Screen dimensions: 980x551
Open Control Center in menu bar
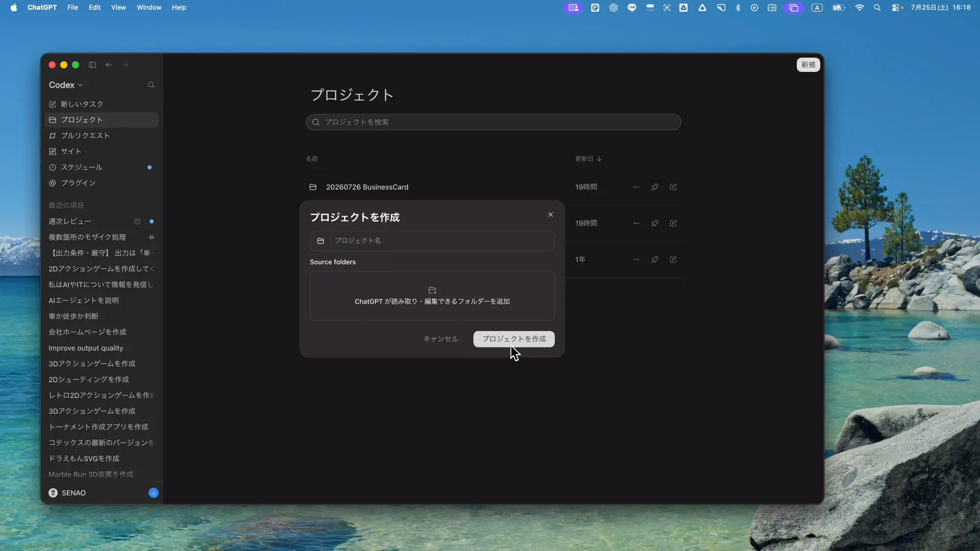click(897, 8)
